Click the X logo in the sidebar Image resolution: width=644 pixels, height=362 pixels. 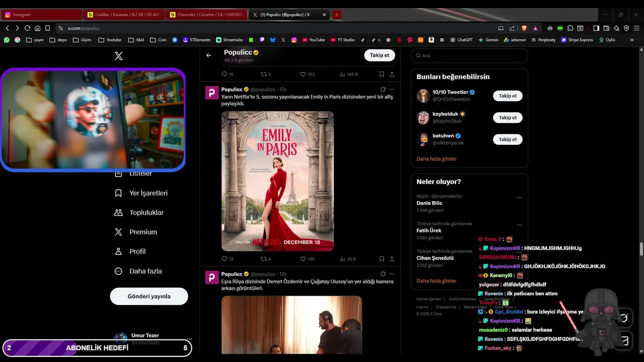119,56
